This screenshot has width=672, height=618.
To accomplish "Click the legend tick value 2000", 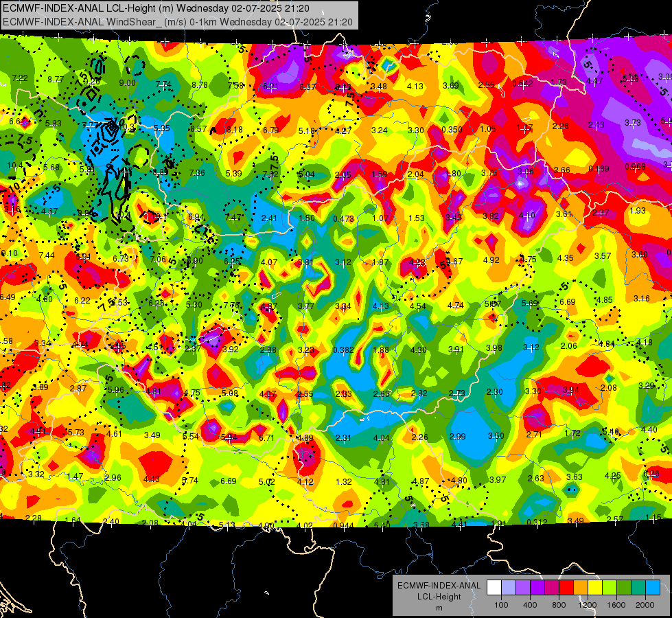I will click(x=645, y=605).
